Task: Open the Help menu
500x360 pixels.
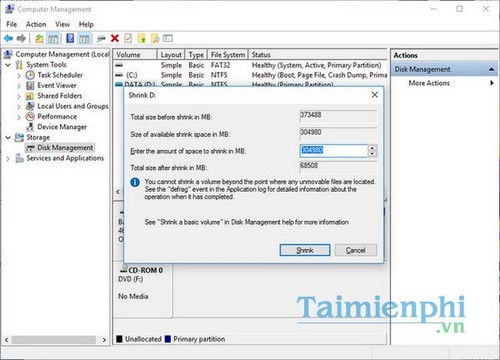Action: [86, 24]
